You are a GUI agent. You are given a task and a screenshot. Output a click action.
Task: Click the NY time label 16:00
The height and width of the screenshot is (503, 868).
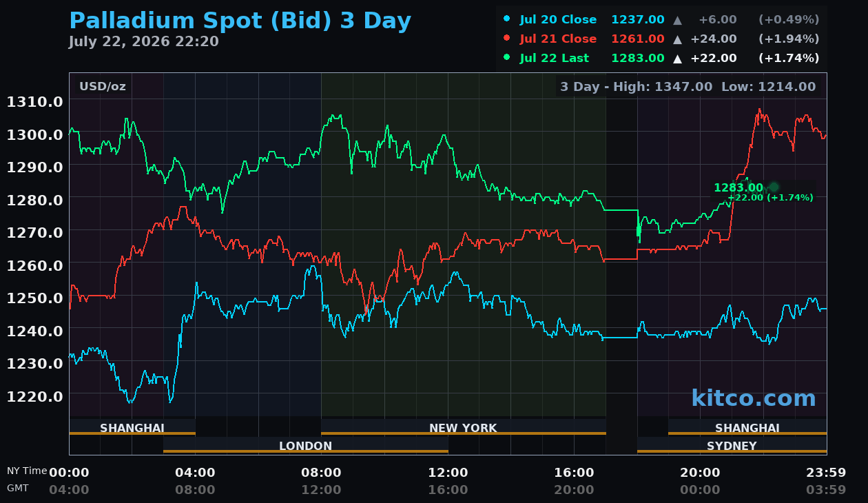click(574, 473)
